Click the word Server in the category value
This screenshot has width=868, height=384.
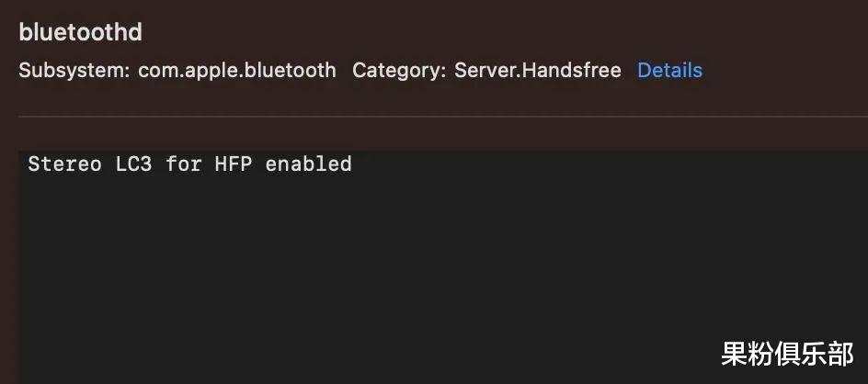[x=484, y=71]
